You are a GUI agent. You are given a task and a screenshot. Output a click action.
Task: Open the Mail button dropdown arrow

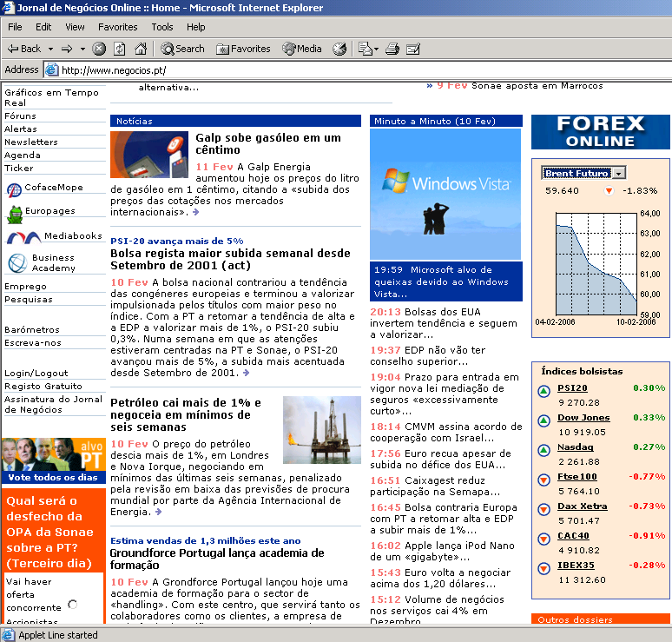tap(376, 49)
